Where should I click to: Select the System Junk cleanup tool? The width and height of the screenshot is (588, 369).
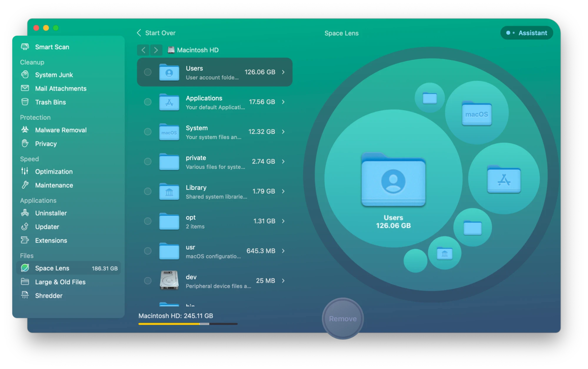tap(54, 75)
